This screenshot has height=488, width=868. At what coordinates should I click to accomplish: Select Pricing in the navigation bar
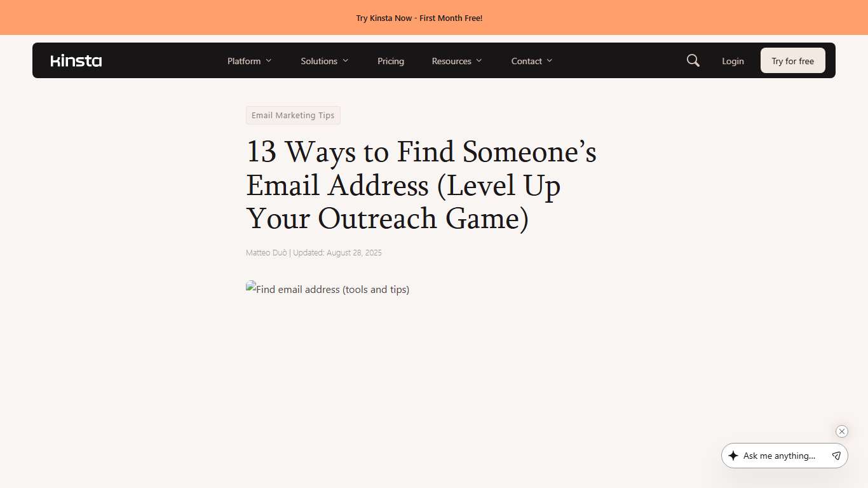point(390,61)
